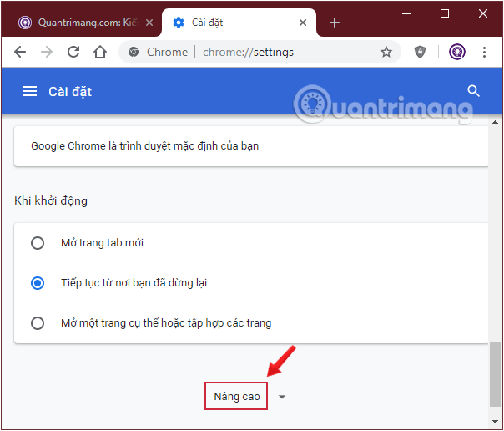This screenshot has width=504, height=431.
Task: Go back using the browser back arrow
Action: (20, 52)
